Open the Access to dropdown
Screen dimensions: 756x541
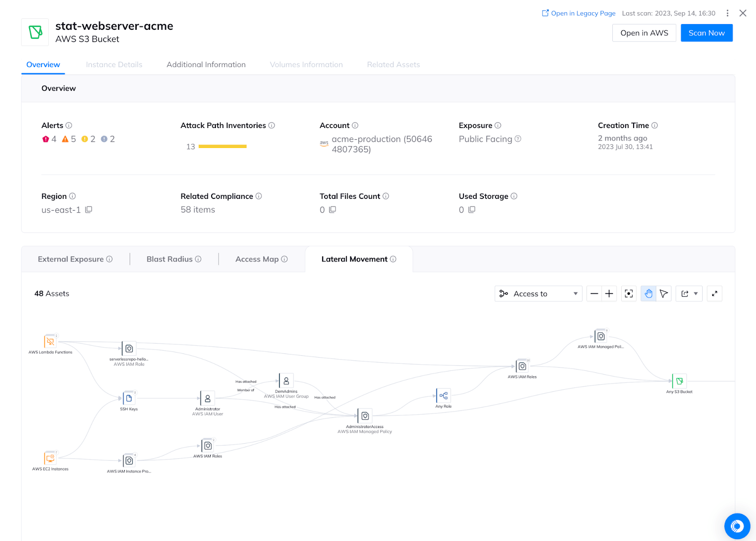click(538, 294)
